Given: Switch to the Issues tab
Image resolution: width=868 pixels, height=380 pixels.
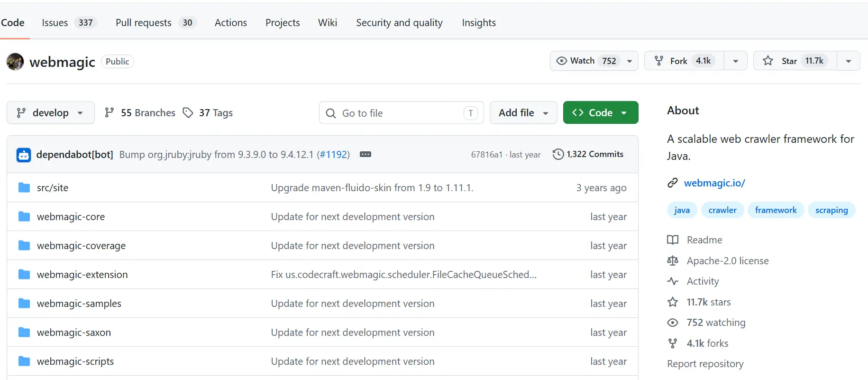Looking at the screenshot, I should [x=69, y=23].
